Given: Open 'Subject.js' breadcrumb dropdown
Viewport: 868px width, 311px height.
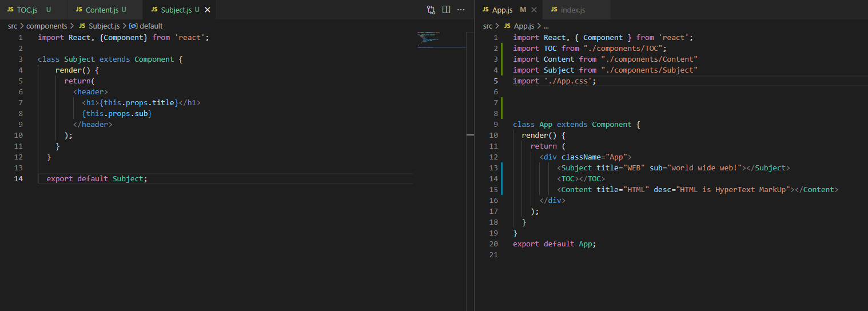Looking at the screenshot, I should [104, 26].
